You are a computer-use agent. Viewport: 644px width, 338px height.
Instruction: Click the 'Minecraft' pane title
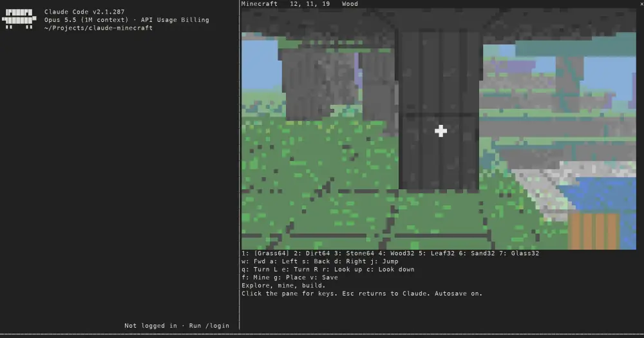coord(259,4)
